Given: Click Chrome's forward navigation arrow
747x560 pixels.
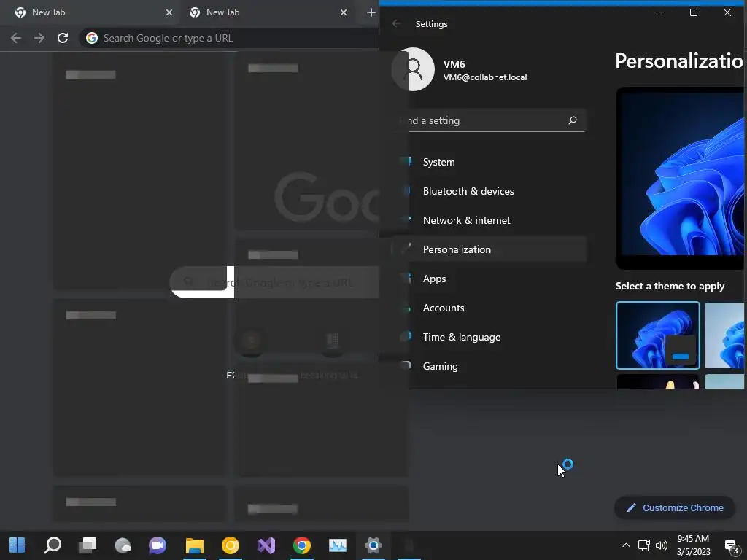Looking at the screenshot, I should [x=39, y=38].
